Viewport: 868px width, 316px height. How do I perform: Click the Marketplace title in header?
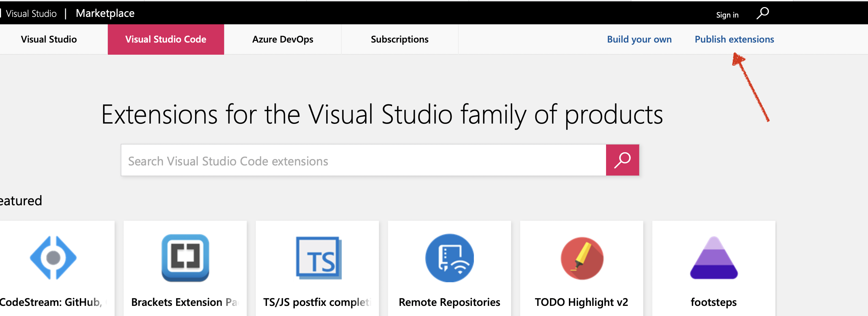(x=105, y=13)
